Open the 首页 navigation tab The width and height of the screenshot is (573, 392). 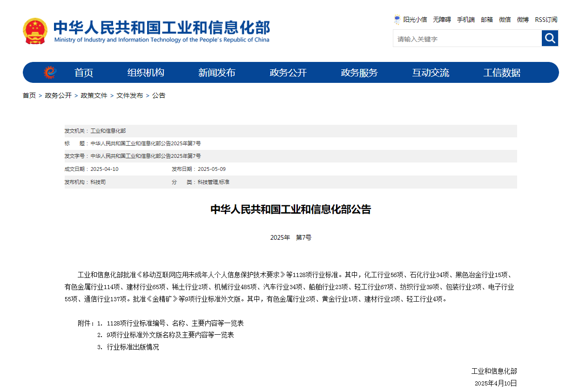tap(84, 73)
